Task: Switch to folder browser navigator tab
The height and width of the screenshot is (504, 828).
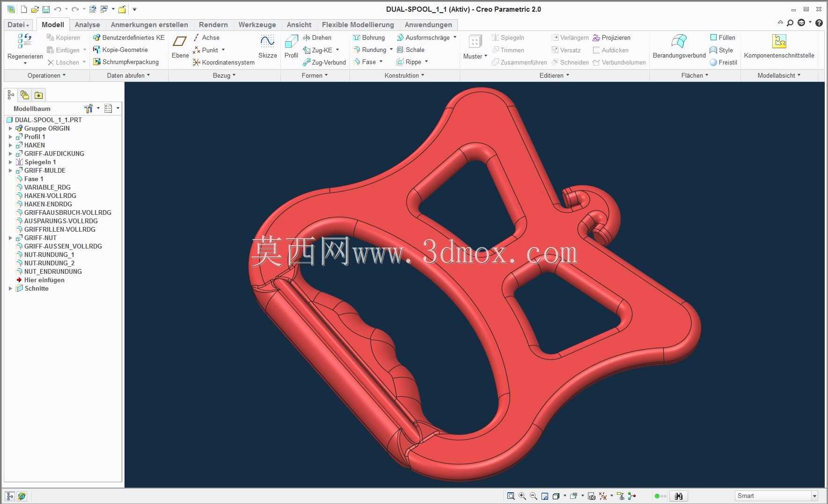Action: coord(25,95)
